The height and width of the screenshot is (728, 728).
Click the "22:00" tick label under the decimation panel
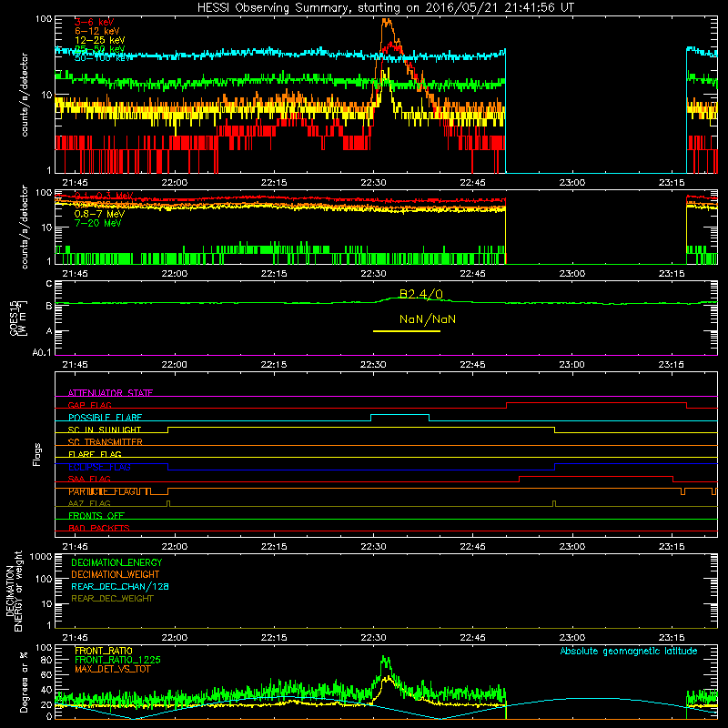tap(175, 638)
